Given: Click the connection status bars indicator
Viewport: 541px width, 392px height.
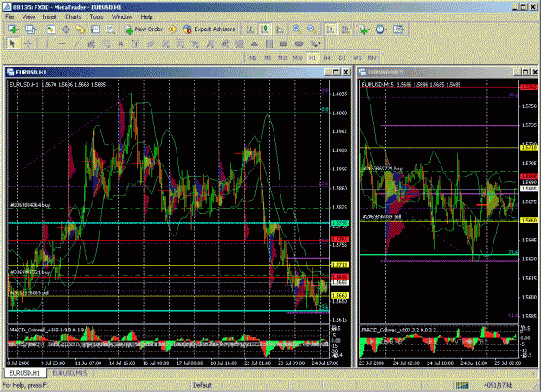Looking at the screenshot, I should tap(462, 385).
